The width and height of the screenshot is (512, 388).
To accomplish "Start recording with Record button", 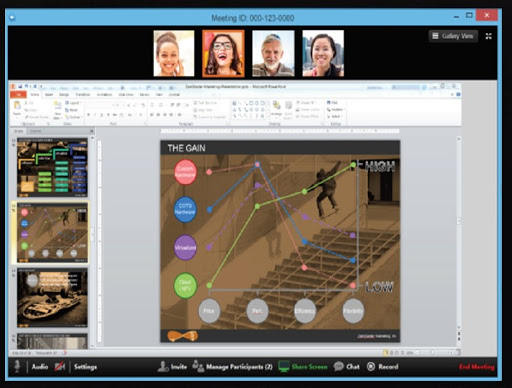I will pyautogui.click(x=383, y=367).
